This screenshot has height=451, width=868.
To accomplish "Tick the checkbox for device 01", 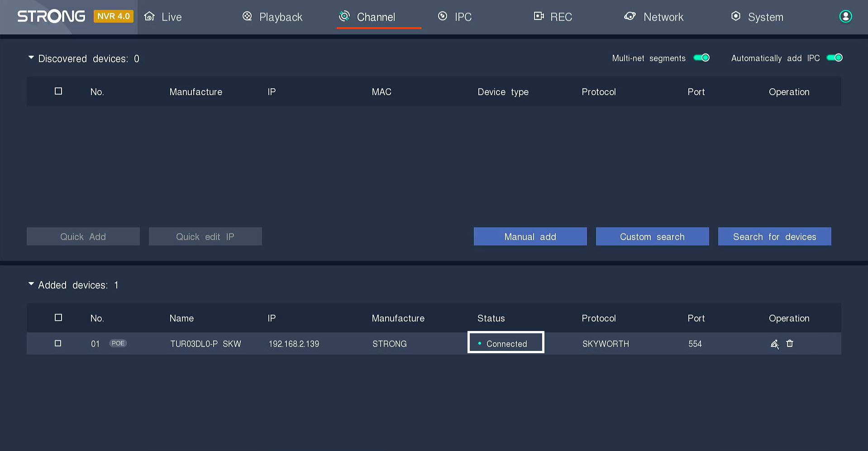I will 58,343.
